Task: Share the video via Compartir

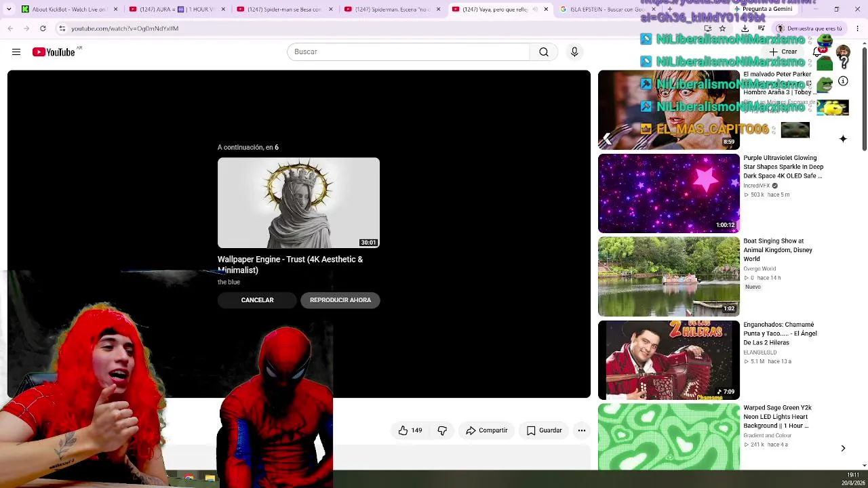Action: click(486, 430)
